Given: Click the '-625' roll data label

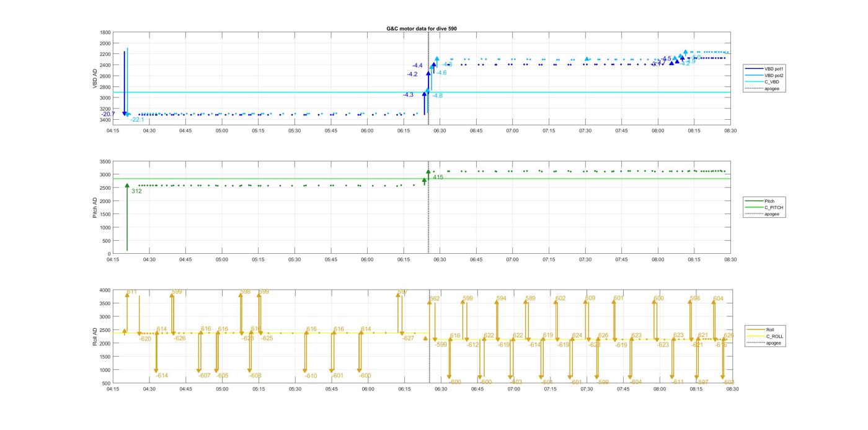Looking at the screenshot, I should pyautogui.click(x=267, y=339).
